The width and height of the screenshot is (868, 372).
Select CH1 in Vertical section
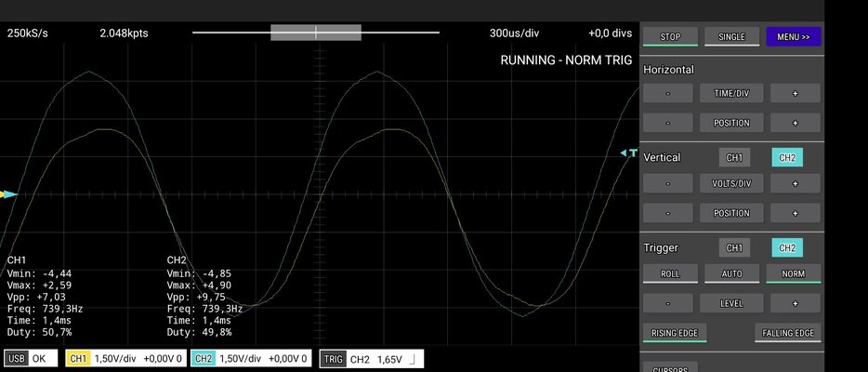(x=734, y=158)
